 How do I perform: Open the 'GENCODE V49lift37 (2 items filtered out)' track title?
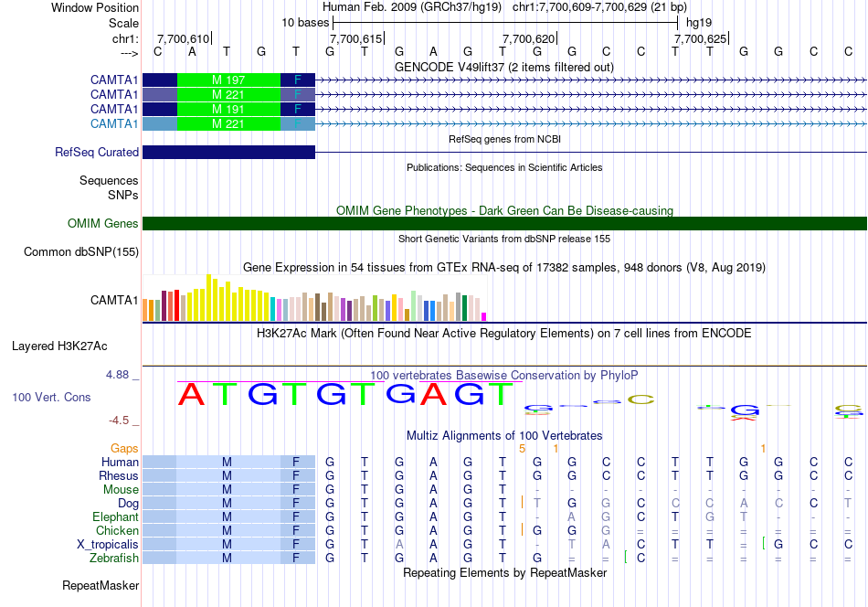tap(504, 67)
